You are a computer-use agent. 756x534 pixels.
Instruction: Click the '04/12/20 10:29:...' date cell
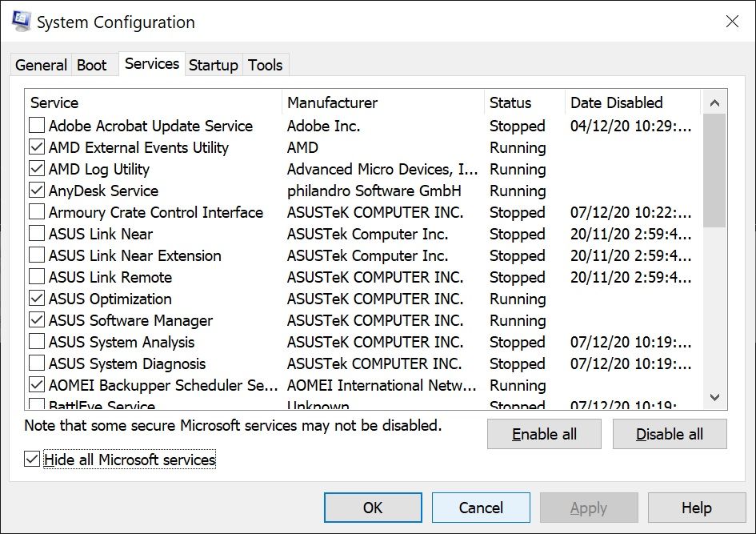630,126
